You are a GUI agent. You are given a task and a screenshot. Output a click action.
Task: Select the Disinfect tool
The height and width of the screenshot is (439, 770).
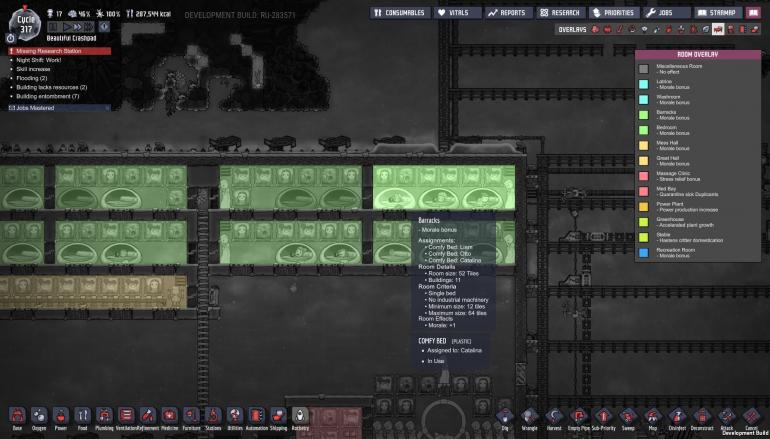pyautogui.click(x=677, y=417)
